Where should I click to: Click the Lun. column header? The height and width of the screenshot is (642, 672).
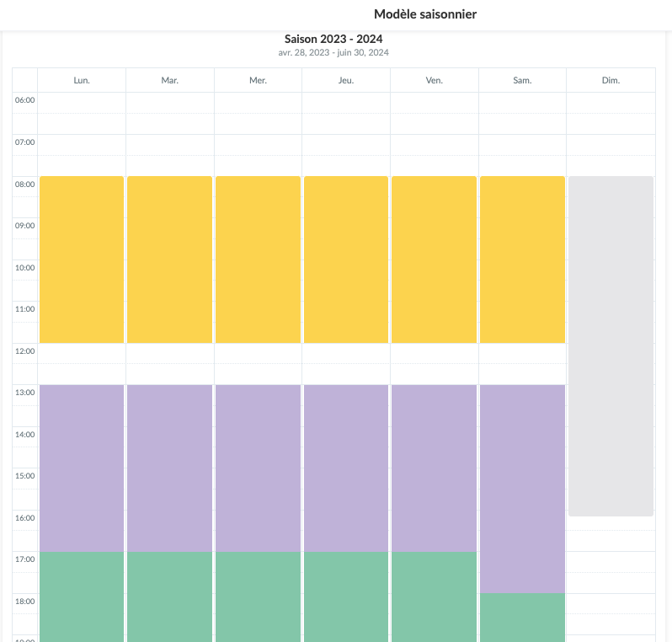(82, 80)
